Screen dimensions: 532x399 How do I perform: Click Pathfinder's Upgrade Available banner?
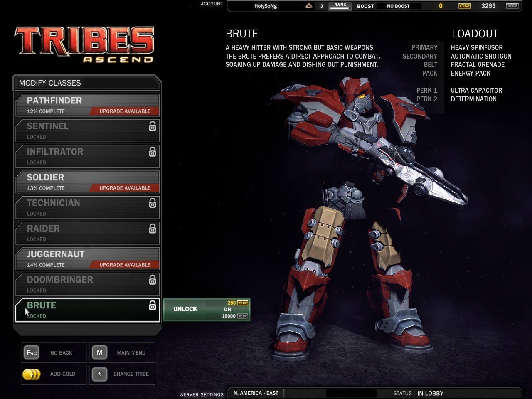(x=125, y=111)
